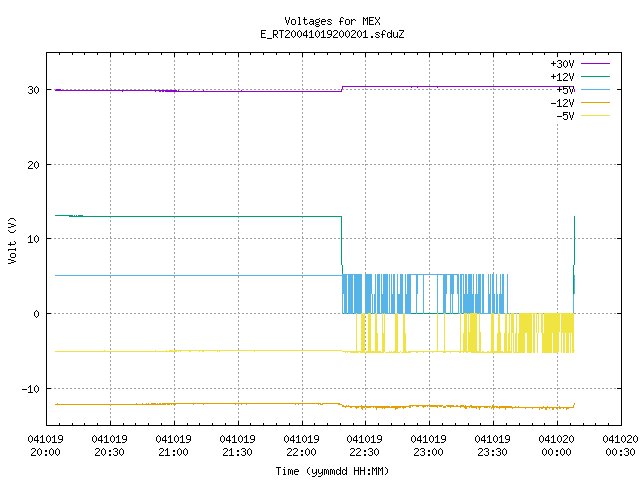Click the +12V vertical spike after 00:00
The height and width of the screenshot is (480, 640).
point(574,255)
